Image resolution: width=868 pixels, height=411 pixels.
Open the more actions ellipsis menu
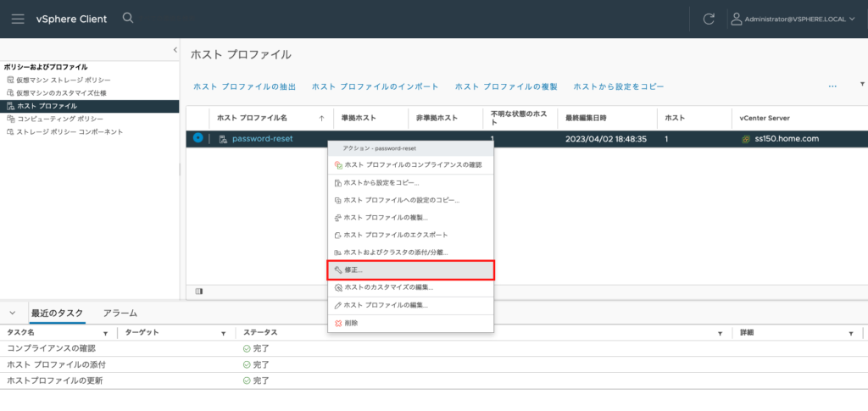pyautogui.click(x=832, y=86)
